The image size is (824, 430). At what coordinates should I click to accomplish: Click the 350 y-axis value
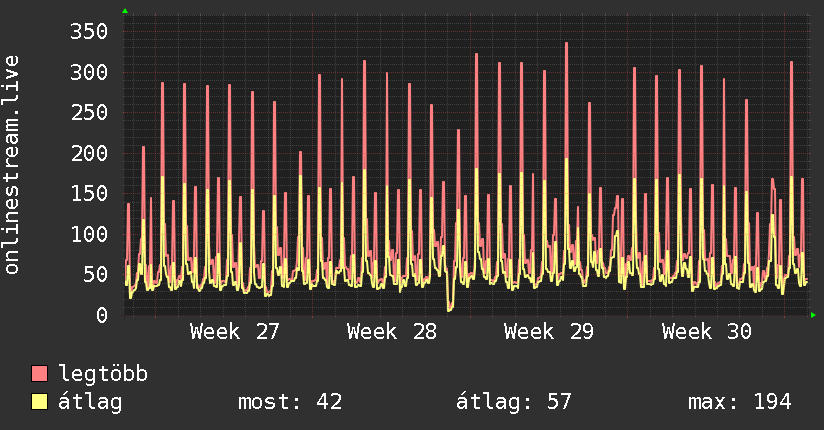[89, 32]
